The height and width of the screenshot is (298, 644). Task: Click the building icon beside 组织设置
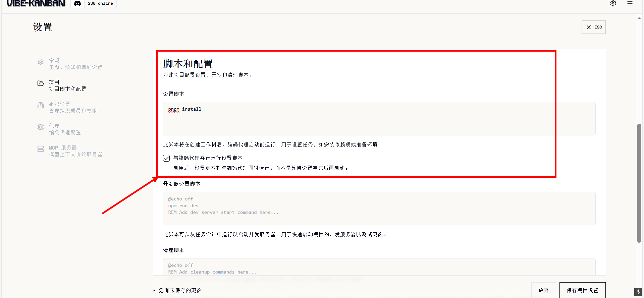tap(41, 106)
